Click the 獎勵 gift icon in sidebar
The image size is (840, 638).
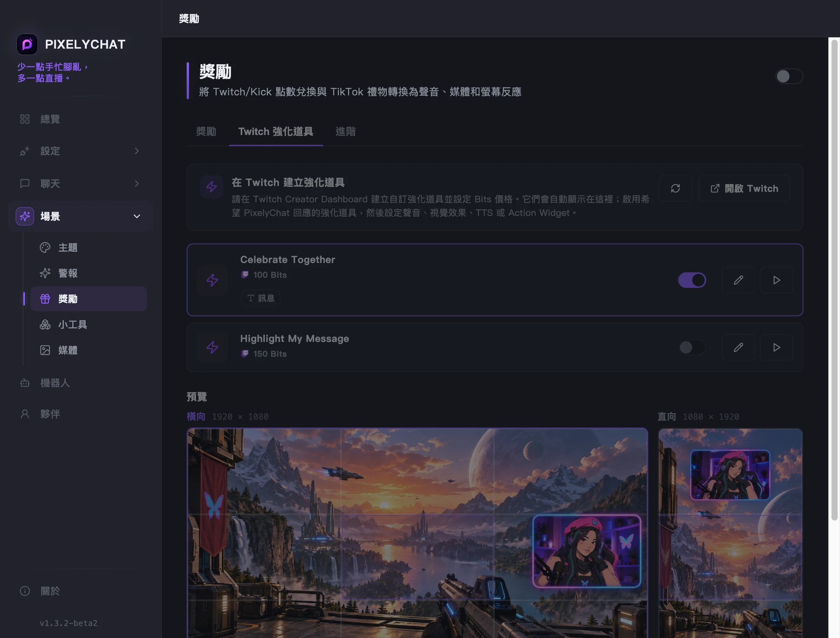(45, 299)
